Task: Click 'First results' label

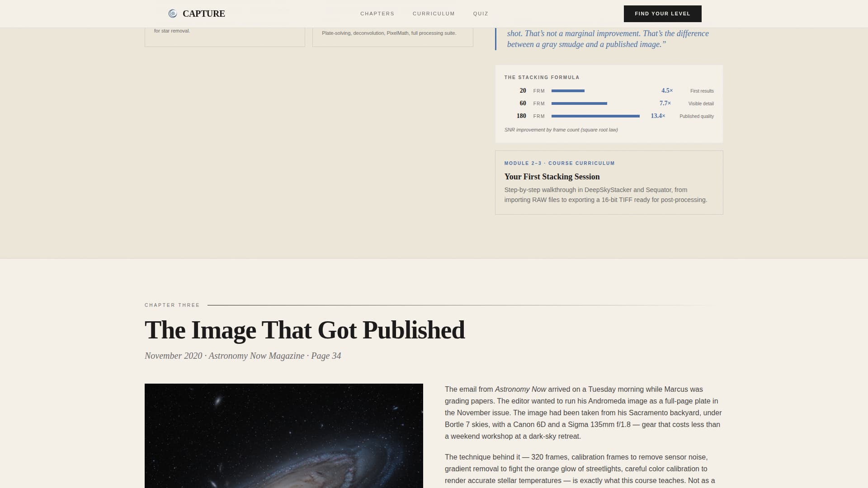Action: tap(702, 91)
